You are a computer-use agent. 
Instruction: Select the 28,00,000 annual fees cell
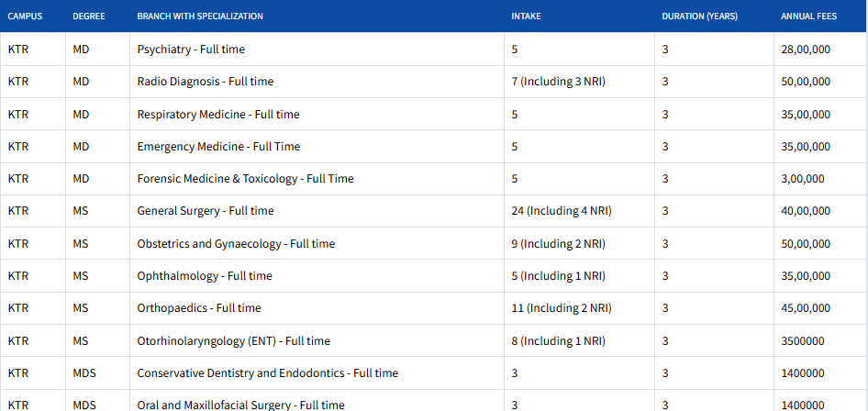(x=806, y=50)
